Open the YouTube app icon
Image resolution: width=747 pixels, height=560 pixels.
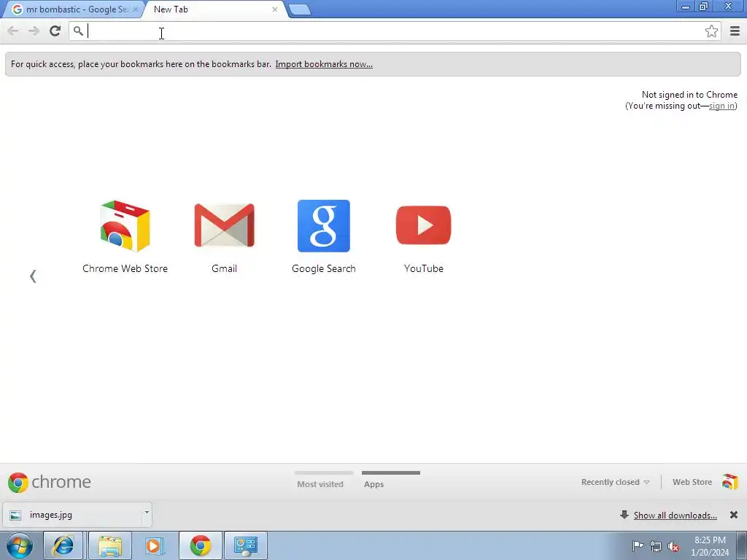coord(423,225)
